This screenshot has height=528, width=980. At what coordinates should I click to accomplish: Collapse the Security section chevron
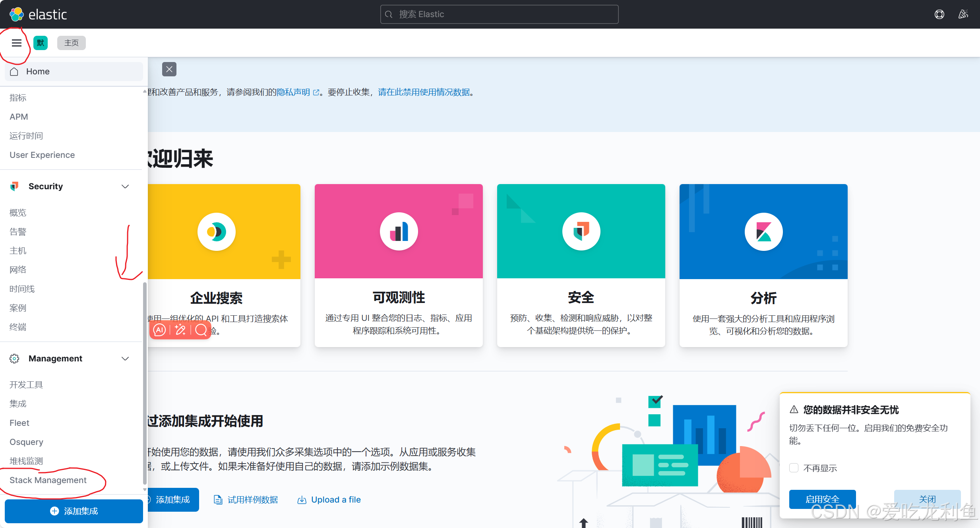coord(125,186)
